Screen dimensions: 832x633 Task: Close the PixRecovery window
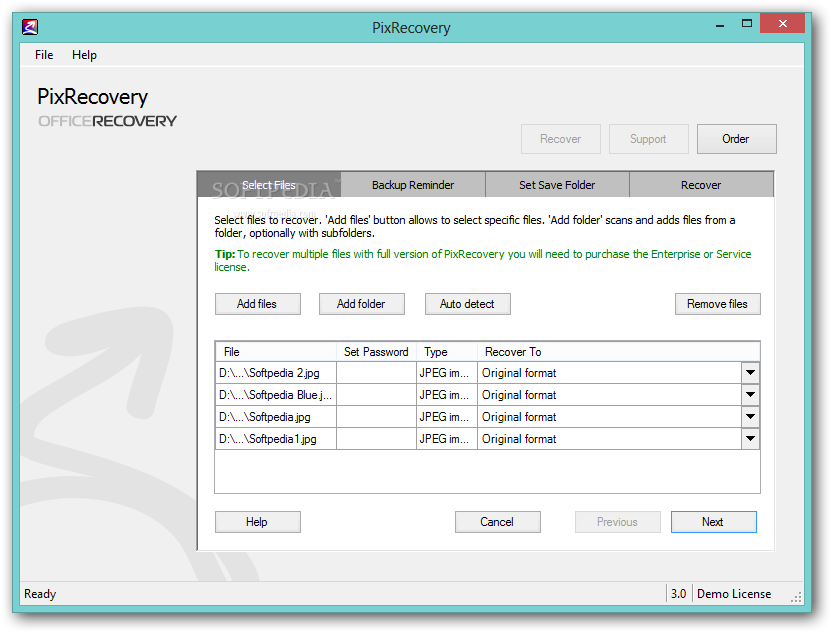click(782, 23)
